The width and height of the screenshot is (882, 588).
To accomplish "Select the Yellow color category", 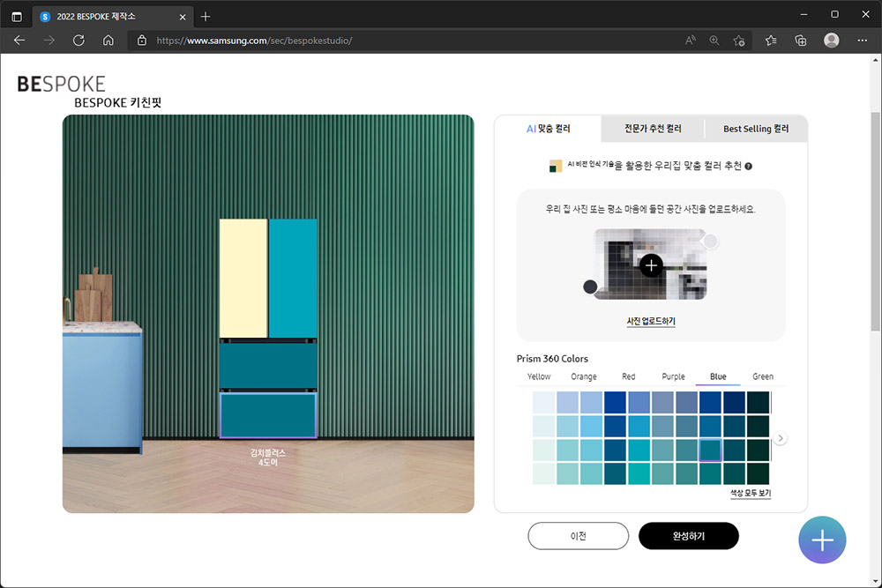I will point(539,376).
